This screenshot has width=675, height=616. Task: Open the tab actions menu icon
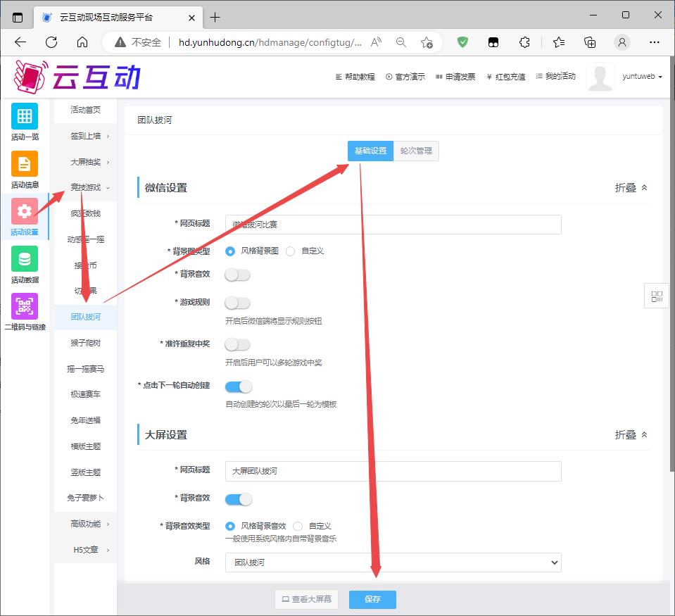18,18
